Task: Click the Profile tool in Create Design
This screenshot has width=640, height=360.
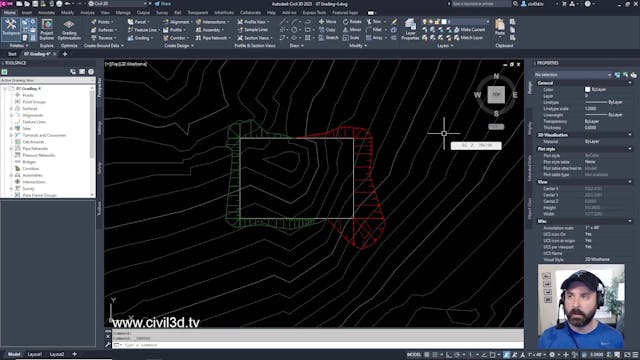Action: (x=175, y=30)
